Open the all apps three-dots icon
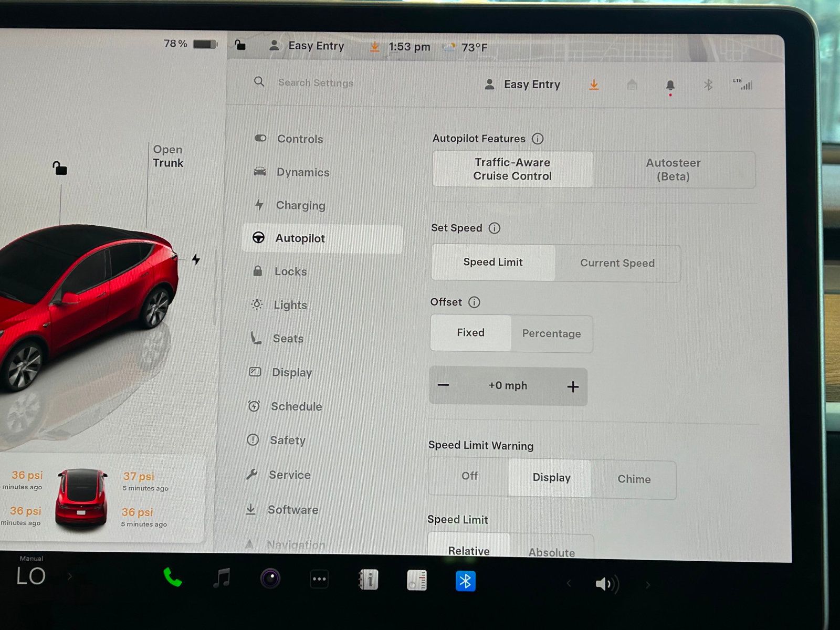 319,580
